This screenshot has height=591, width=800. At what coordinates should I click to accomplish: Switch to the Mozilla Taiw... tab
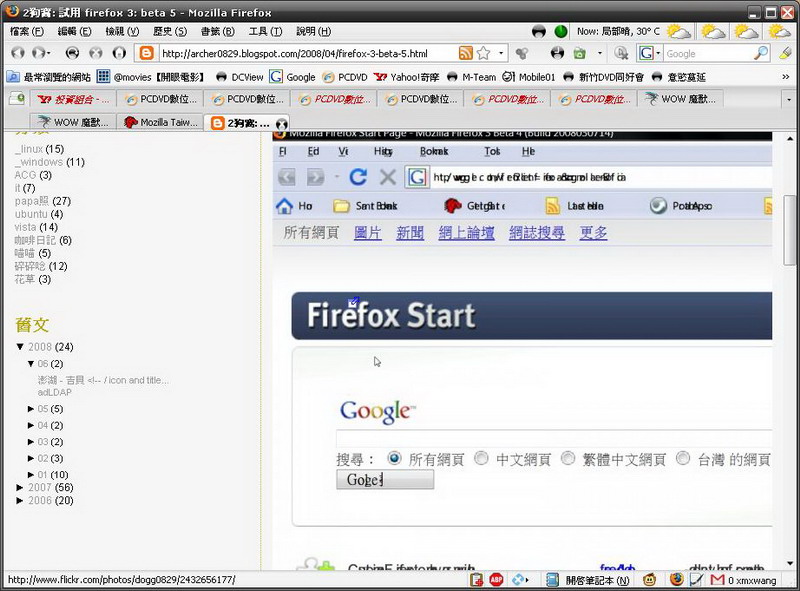[x=160, y=122]
